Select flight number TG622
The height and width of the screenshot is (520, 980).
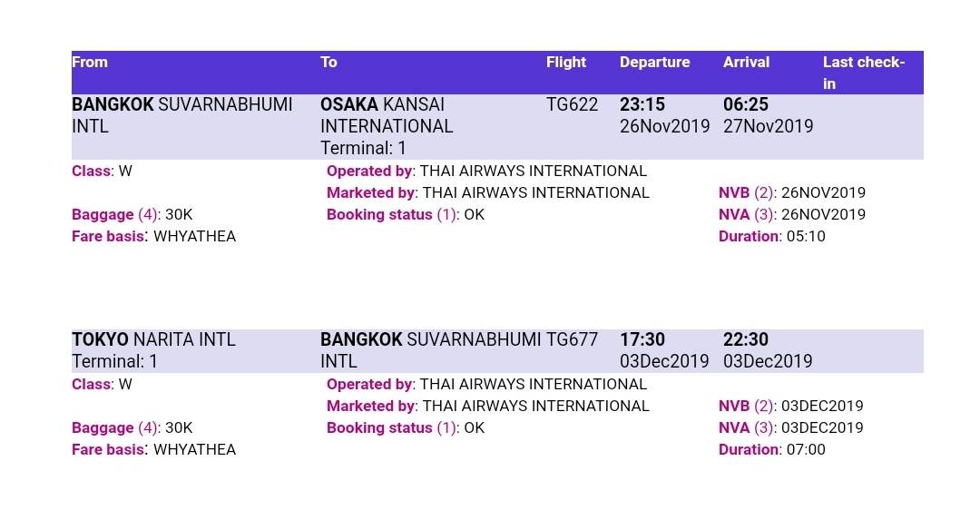(572, 104)
